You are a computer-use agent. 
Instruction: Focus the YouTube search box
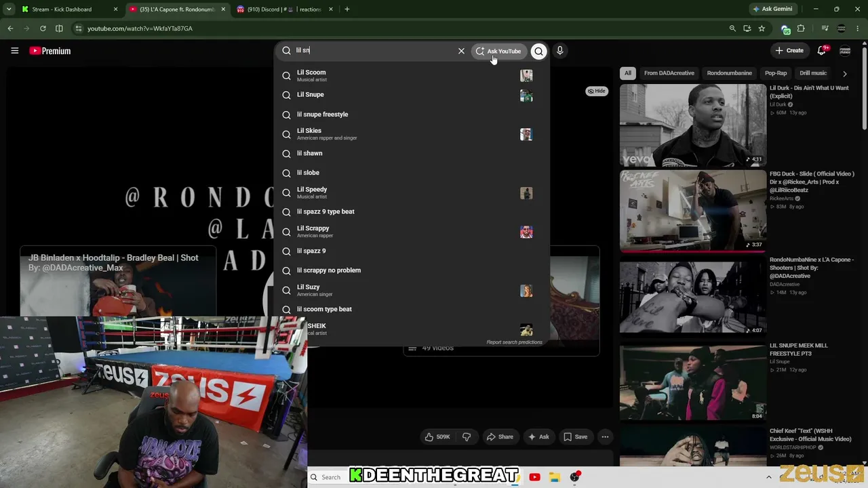pyautogui.click(x=373, y=51)
